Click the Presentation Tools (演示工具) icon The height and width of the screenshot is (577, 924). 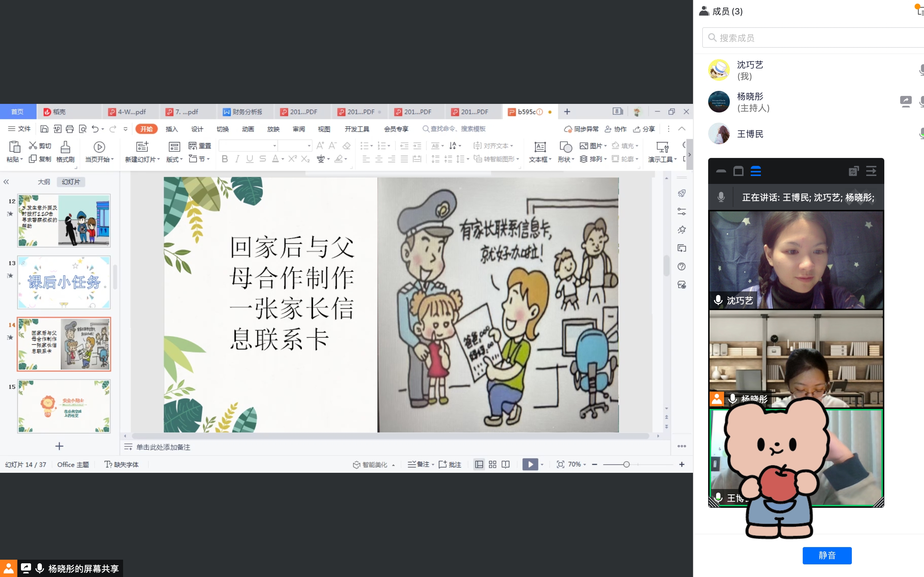[x=662, y=147]
